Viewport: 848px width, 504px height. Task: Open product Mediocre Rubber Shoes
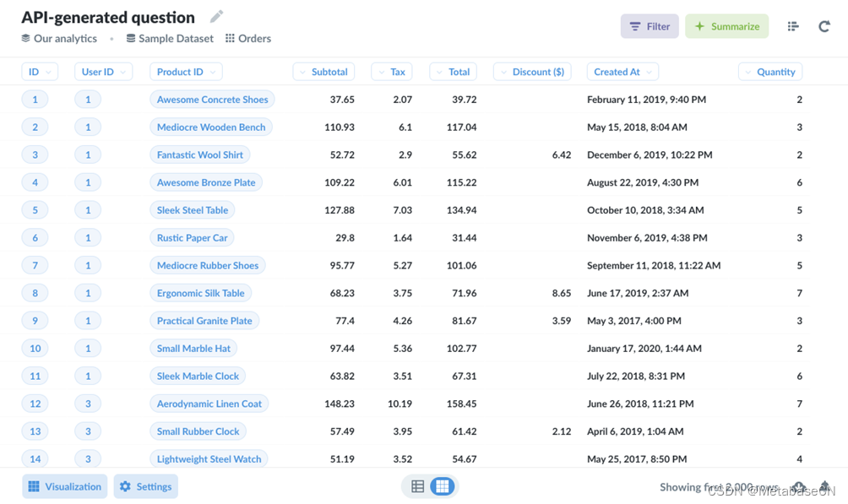pyautogui.click(x=208, y=265)
